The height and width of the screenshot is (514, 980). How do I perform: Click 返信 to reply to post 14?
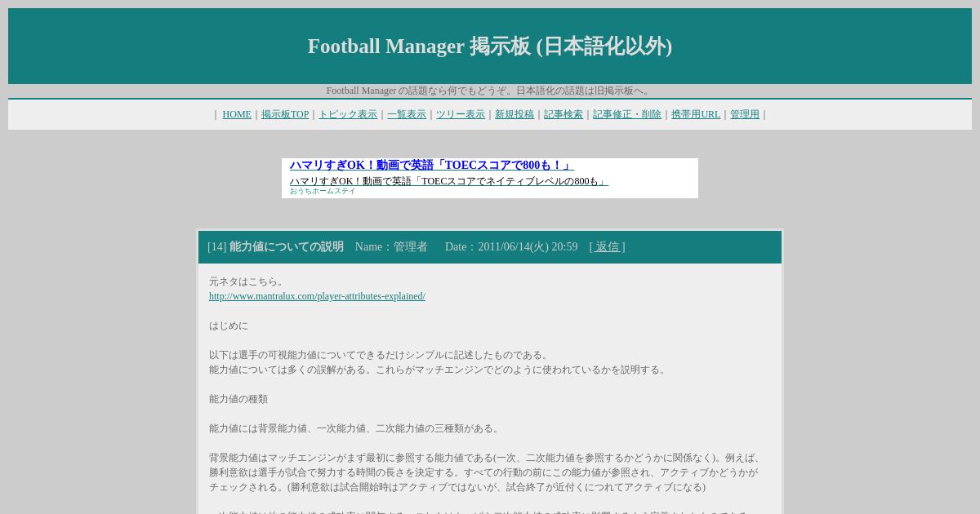point(607,247)
